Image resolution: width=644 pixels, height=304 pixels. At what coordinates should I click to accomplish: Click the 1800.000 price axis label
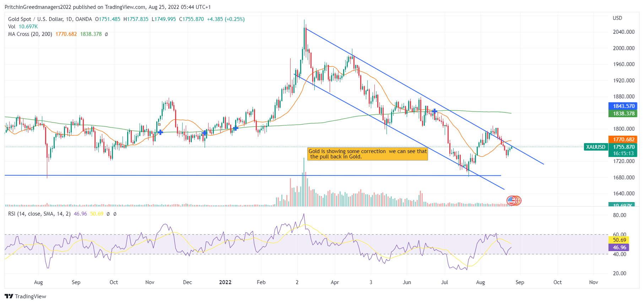pyautogui.click(x=624, y=129)
